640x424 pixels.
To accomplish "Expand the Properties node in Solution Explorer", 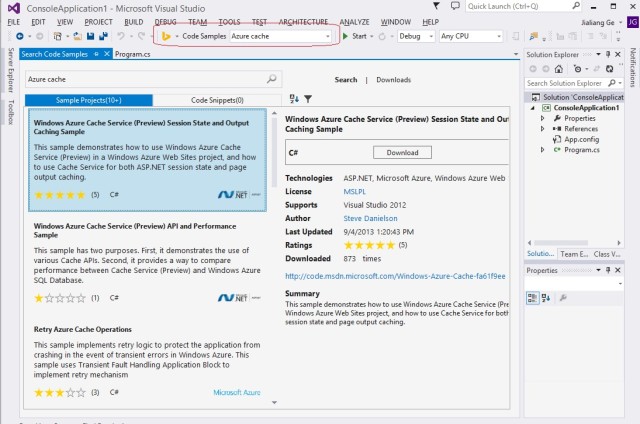I will [542, 118].
